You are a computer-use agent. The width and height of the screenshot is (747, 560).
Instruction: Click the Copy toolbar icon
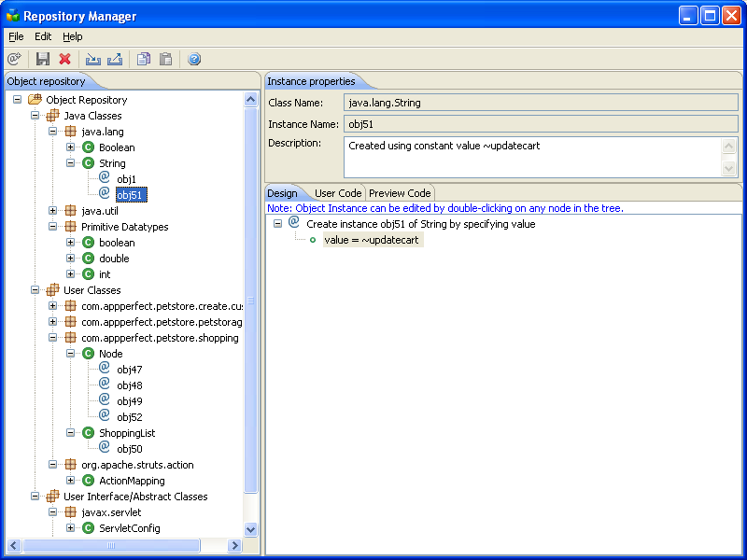coord(144,59)
